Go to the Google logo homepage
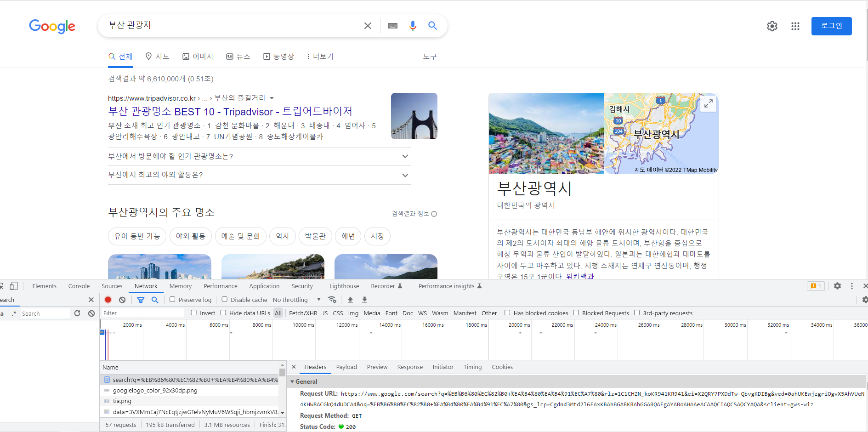868x432 pixels. (52, 26)
